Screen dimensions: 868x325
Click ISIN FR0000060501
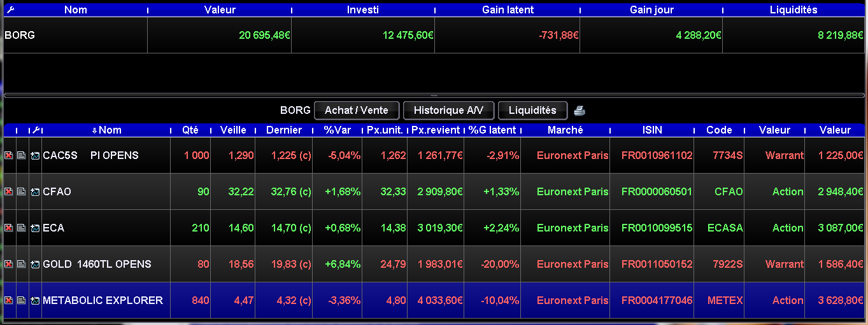[x=657, y=192]
